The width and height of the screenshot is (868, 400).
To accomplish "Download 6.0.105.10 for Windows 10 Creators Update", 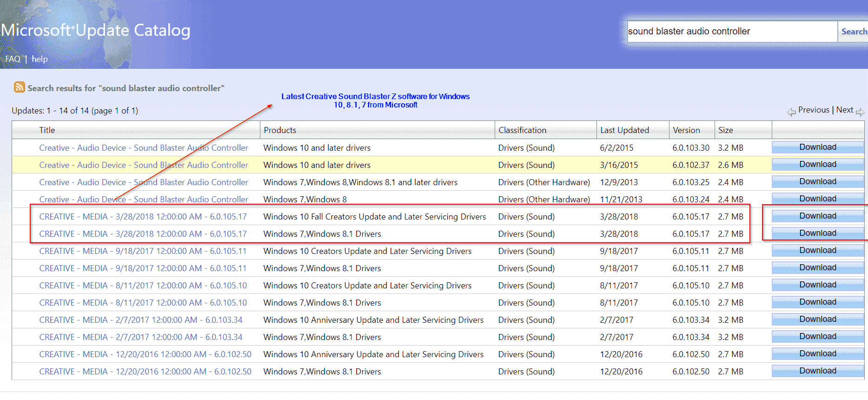I will [x=818, y=285].
